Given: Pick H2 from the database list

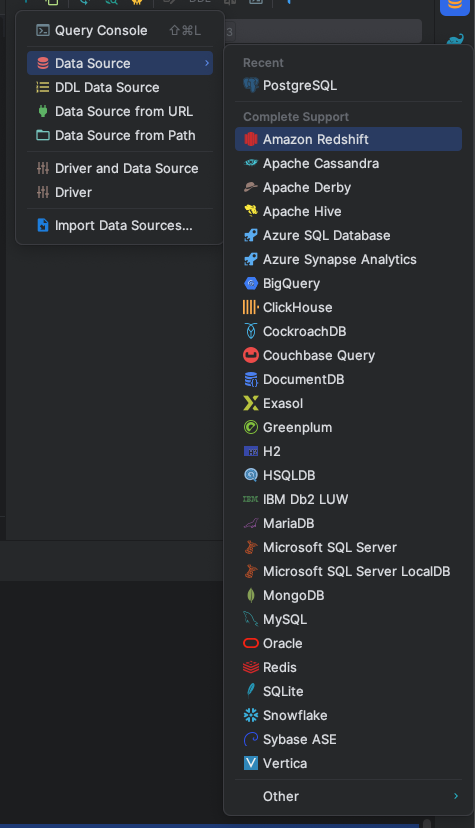Looking at the screenshot, I should (x=348, y=451).
